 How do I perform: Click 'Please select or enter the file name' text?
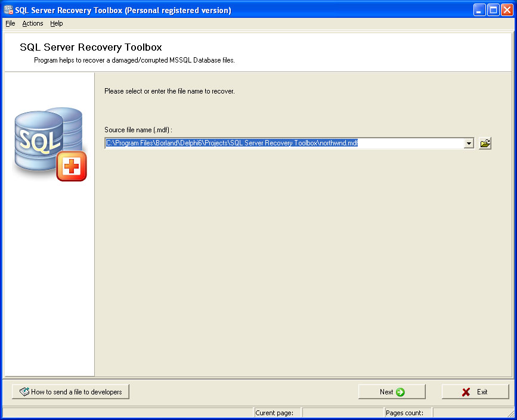169,91
